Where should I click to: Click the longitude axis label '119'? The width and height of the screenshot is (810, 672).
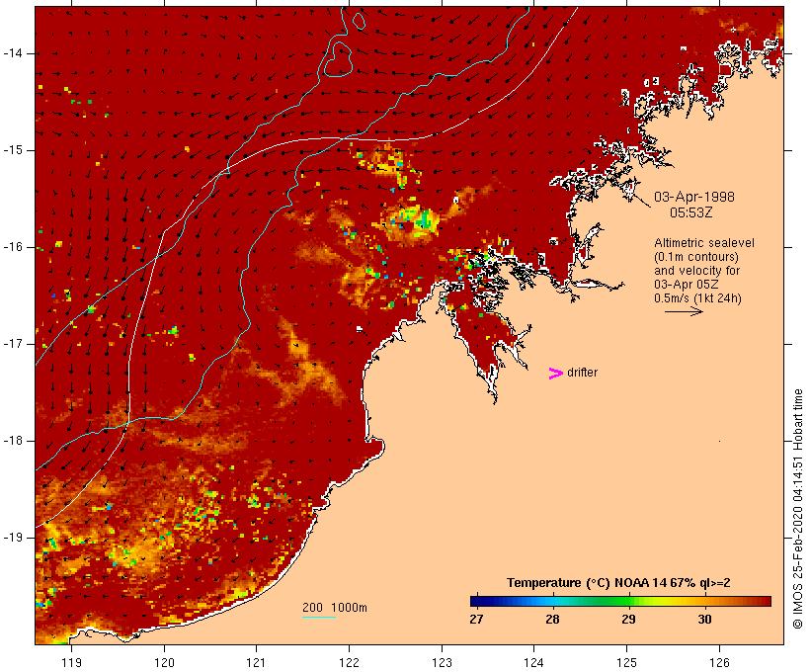pyautogui.click(x=71, y=662)
